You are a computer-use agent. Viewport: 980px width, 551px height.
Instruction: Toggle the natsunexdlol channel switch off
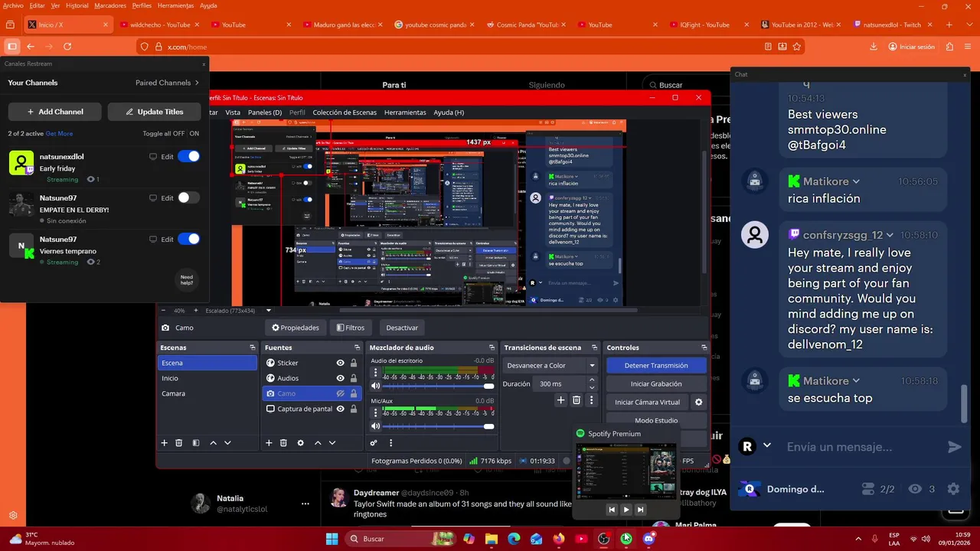[x=188, y=156]
